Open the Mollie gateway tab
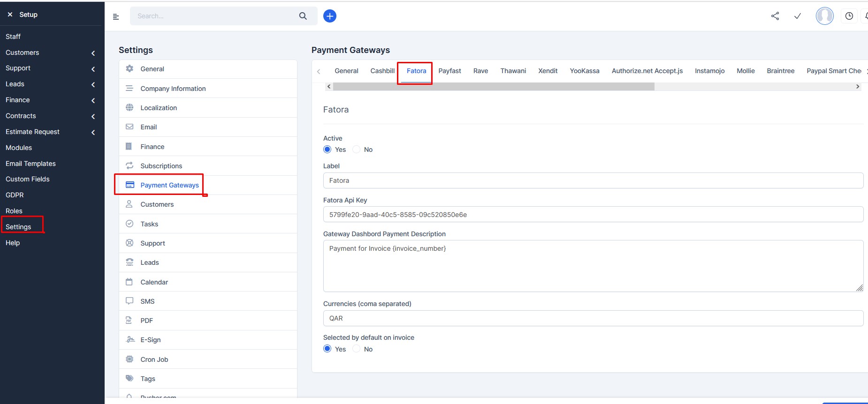Image resolution: width=868 pixels, height=404 pixels. (x=746, y=71)
